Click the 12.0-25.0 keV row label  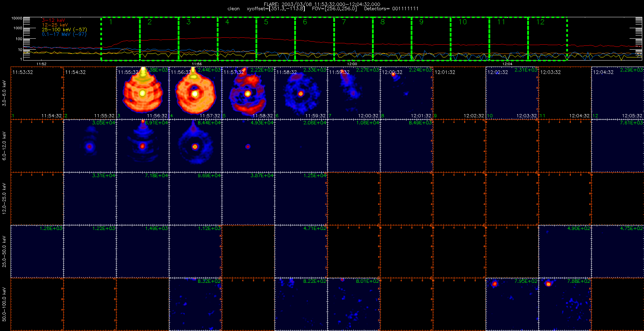4,199
